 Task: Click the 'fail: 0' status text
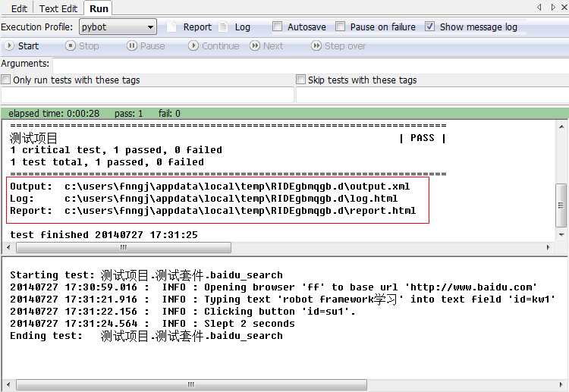(169, 114)
